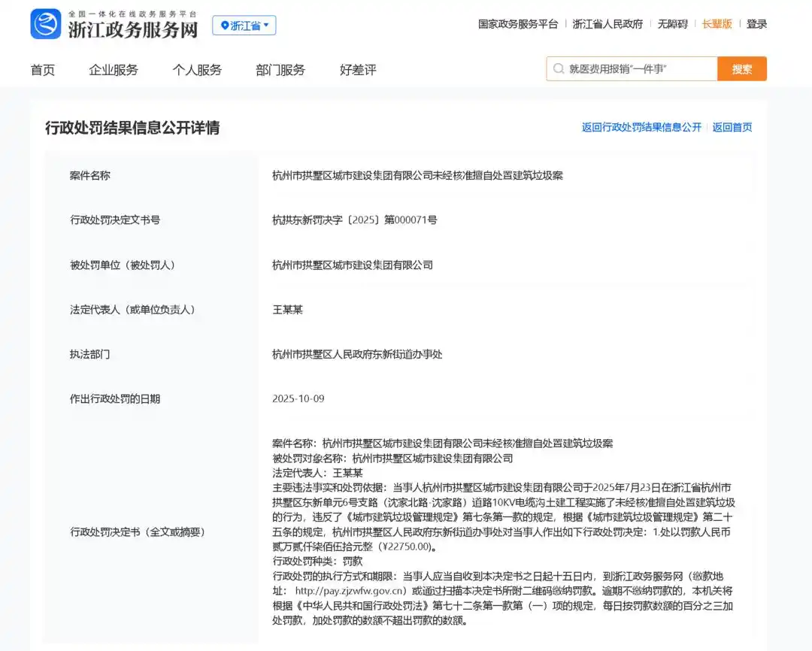Select 个人服务 in the navigation bar
This screenshot has width=812, height=651.
pos(197,70)
